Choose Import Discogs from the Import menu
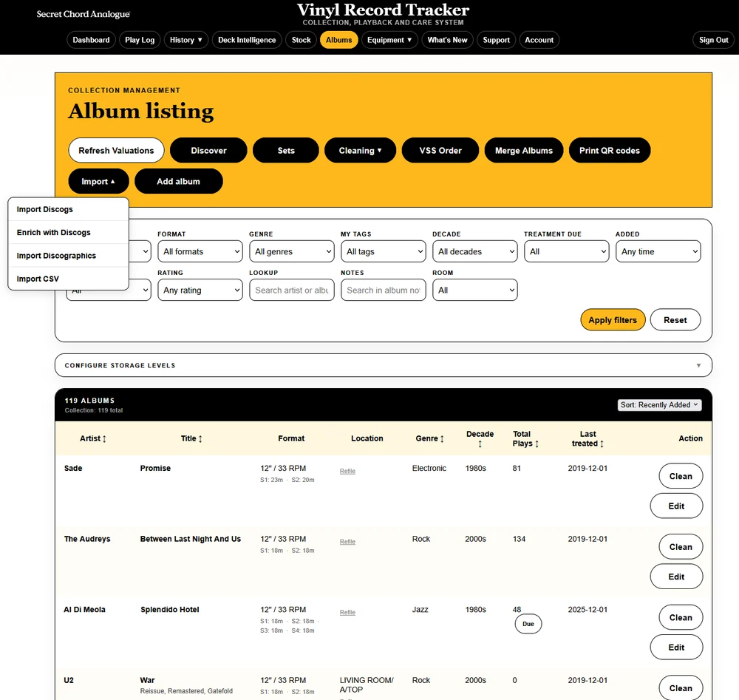This screenshot has width=739, height=700. coord(68,209)
